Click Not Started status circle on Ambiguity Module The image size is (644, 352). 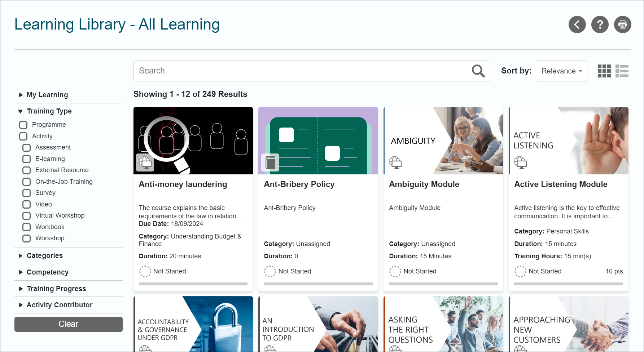click(395, 271)
